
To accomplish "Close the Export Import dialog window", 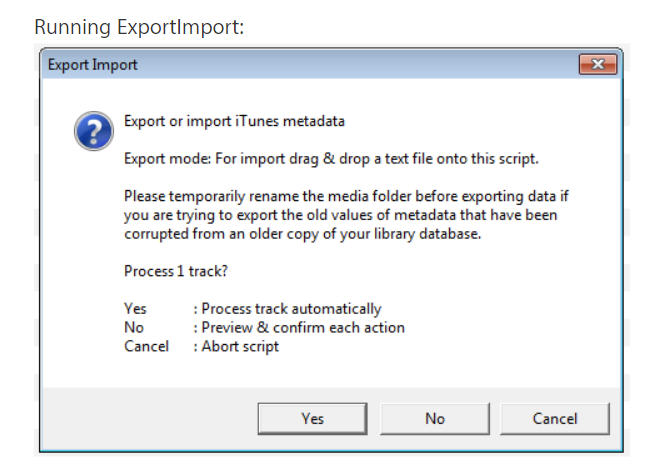I will click(x=598, y=64).
